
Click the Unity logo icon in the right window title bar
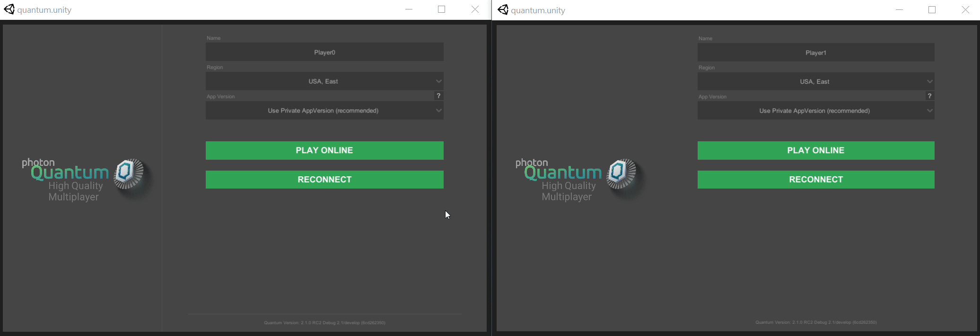click(503, 10)
